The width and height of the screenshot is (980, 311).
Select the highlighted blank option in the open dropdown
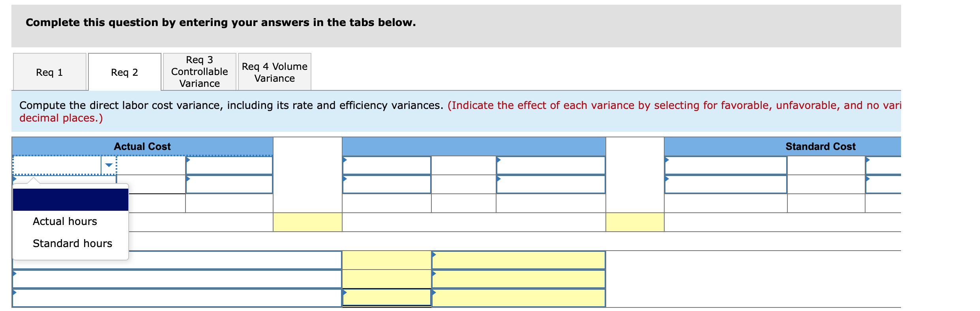point(71,200)
